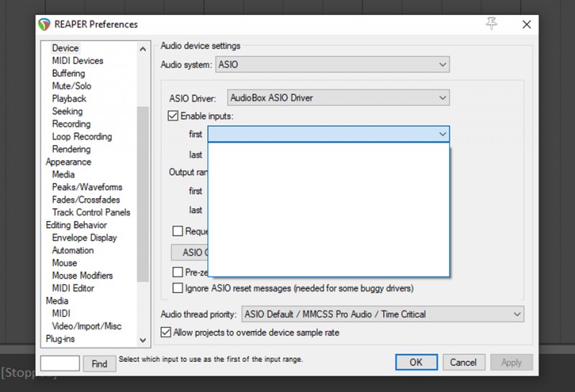Click the preferences search input field
Screen dimensions: 575x392
coord(60,364)
